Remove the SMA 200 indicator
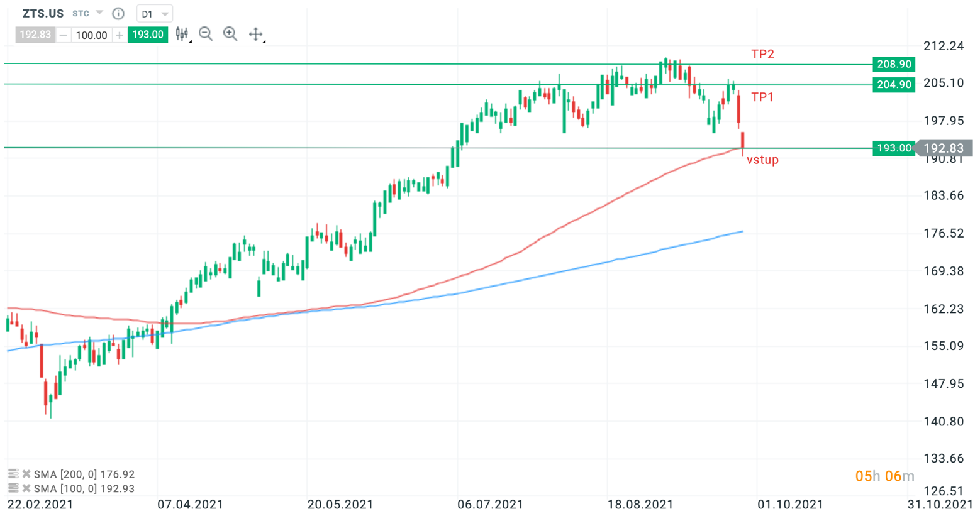The width and height of the screenshot is (980, 521). click(26, 474)
